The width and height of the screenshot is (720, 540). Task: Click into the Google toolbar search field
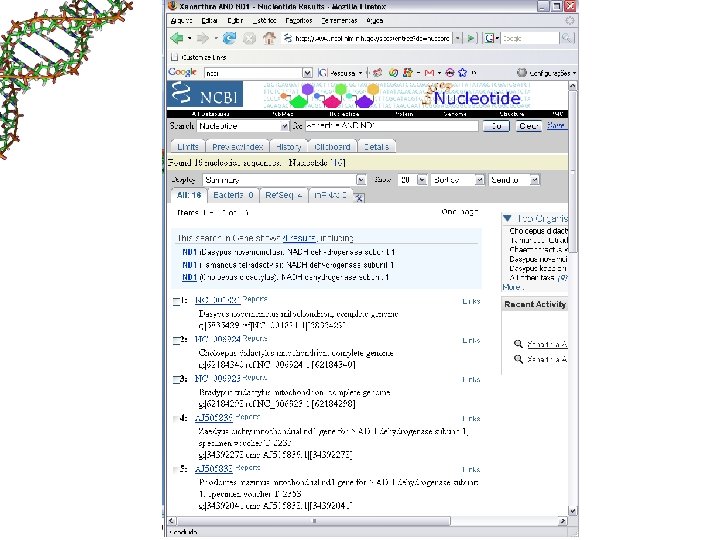[253, 73]
